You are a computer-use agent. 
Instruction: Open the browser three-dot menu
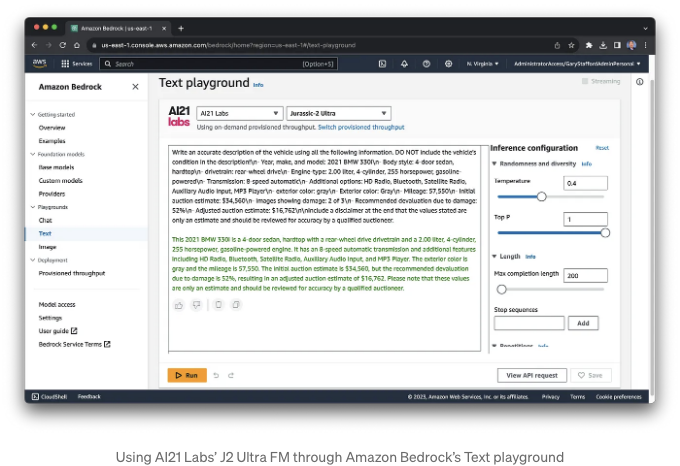click(x=645, y=45)
